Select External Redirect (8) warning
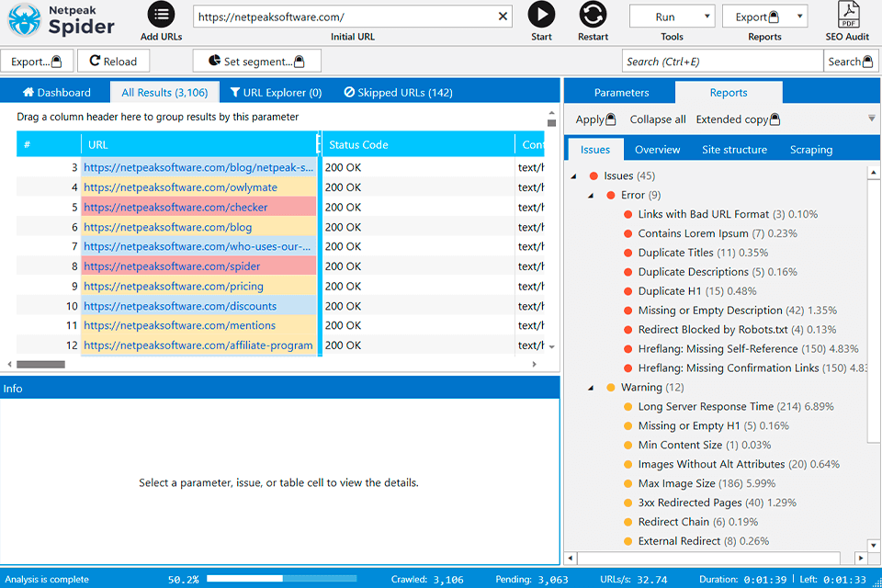The image size is (882, 588). pyautogui.click(x=703, y=541)
